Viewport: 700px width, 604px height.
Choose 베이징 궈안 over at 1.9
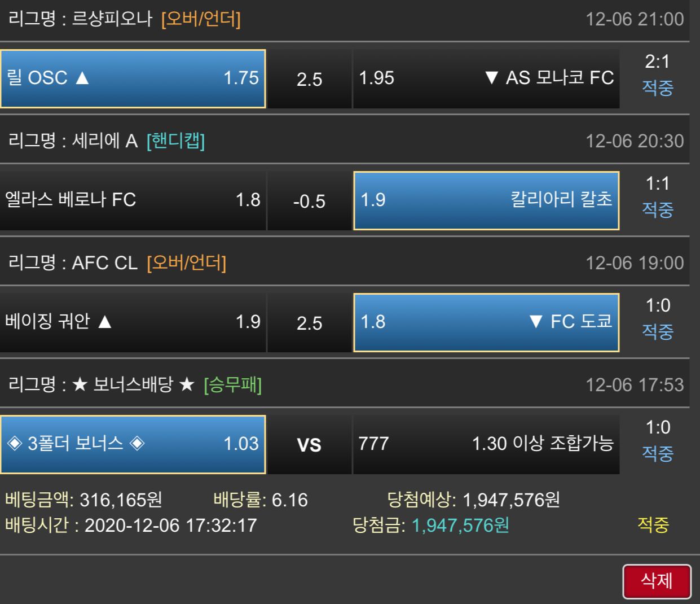133,322
